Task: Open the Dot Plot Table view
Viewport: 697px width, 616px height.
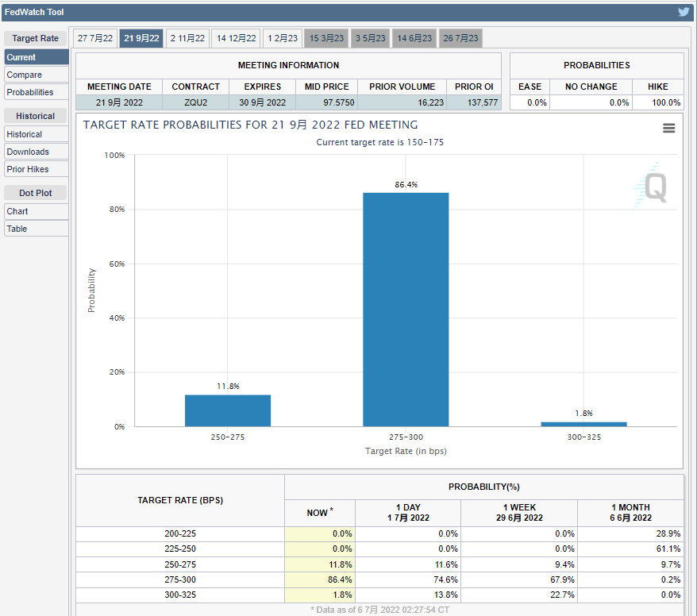Action: 37,229
